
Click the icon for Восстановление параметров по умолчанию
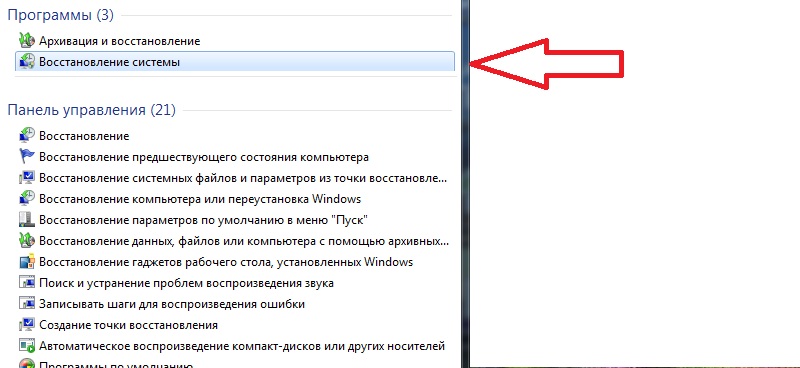27,219
